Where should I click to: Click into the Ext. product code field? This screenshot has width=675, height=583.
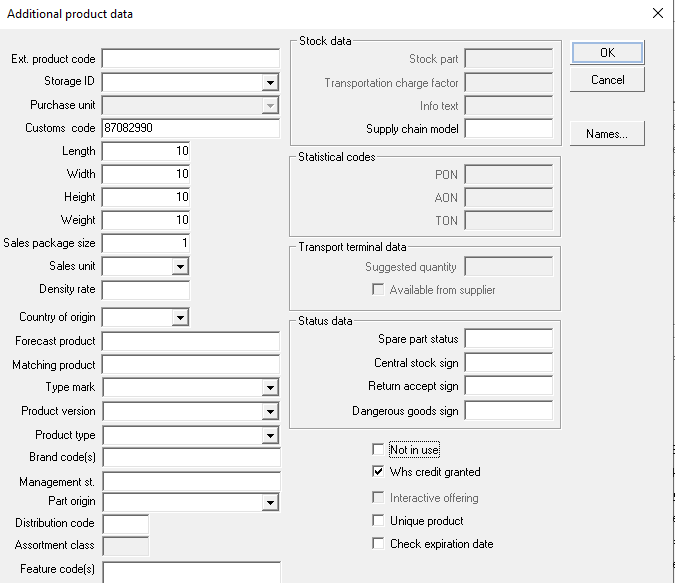191,59
